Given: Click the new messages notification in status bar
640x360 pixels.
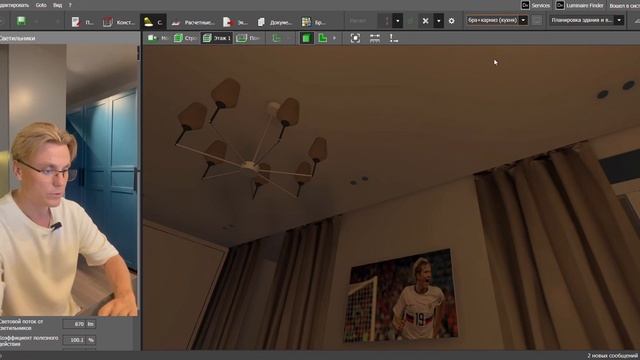Looking at the screenshot, I should 612,356.
